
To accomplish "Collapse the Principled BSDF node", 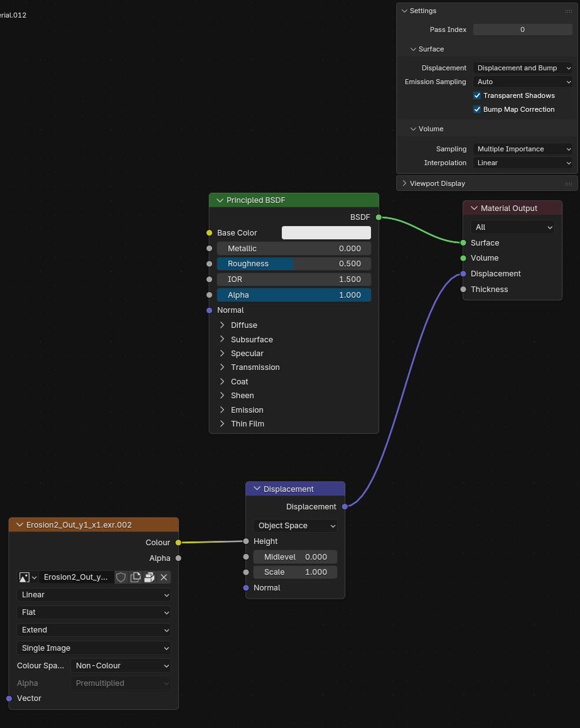I will (x=220, y=200).
